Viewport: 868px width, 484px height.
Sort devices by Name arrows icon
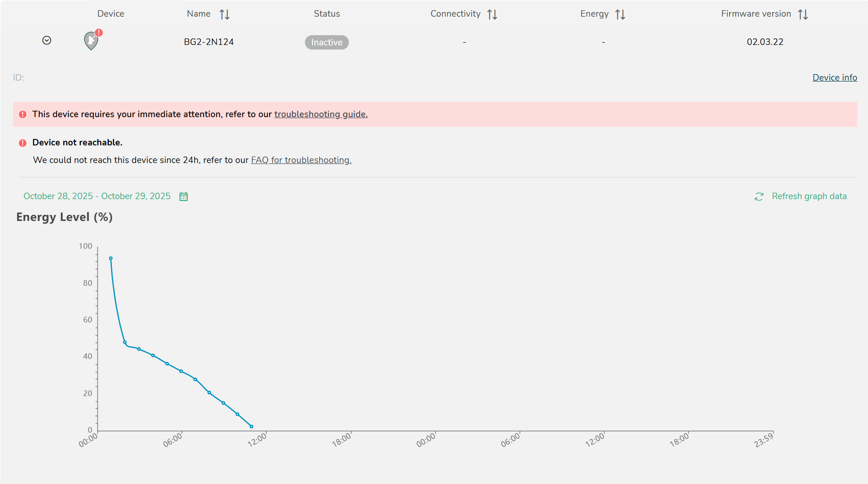pyautogui.click(x=224, y=14)
